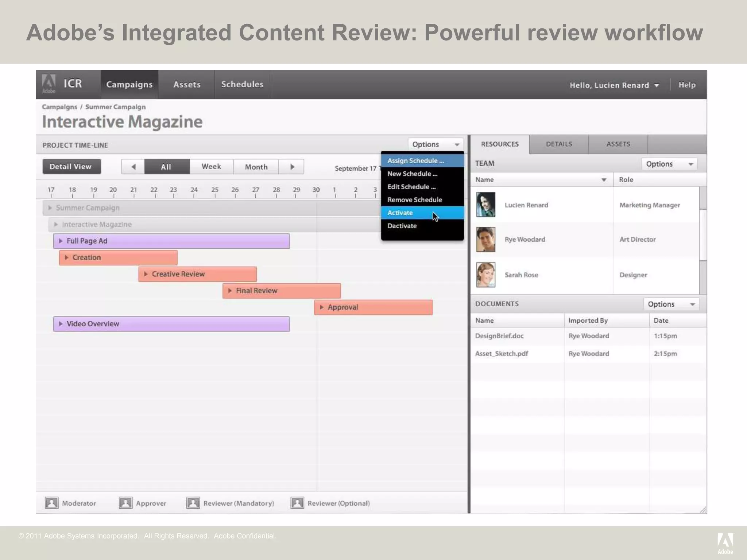
Task: Choose New Schedule... from menu
Action: tap(422, 174)
